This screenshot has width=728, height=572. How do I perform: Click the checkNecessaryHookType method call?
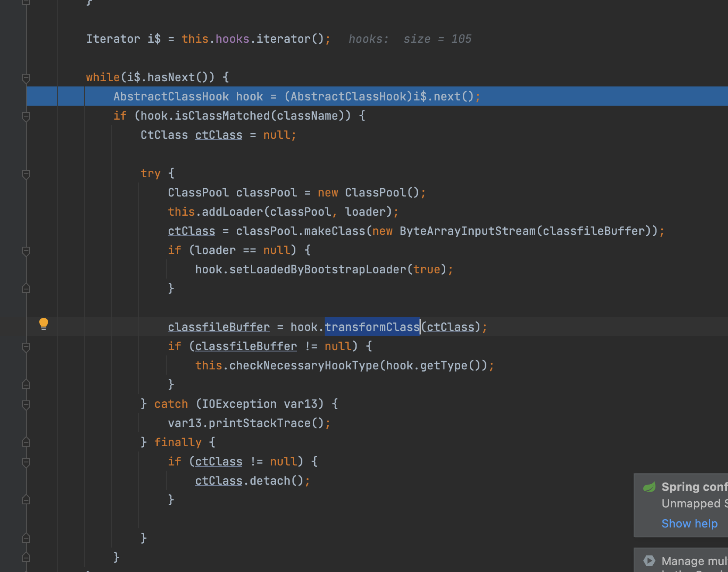[x=304, y=365]
